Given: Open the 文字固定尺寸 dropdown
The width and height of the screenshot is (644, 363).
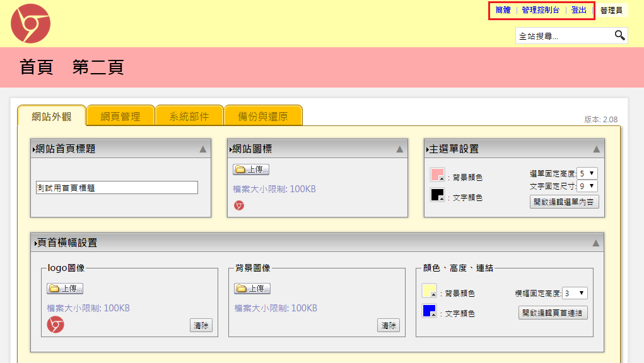Looking at the screenshot, I should coord(587,186).
